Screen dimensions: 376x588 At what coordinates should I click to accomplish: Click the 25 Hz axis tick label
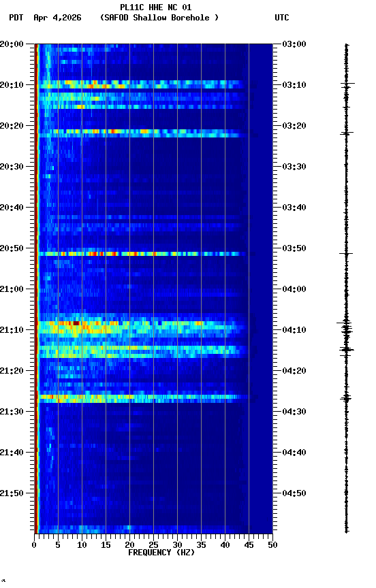pyautogui.click(x=153, y=545)
